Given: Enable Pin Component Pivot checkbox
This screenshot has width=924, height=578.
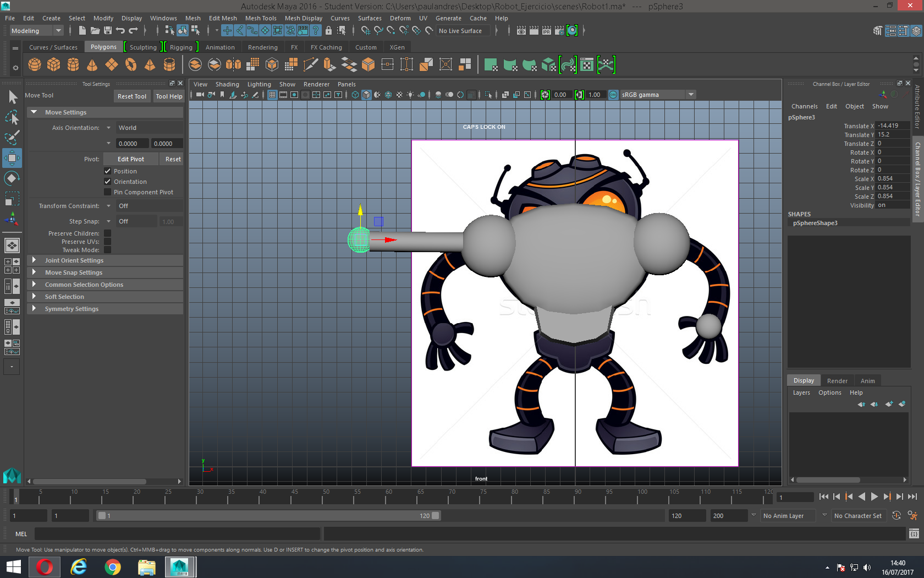Looking at the screenshot, I should coord(108,192).
